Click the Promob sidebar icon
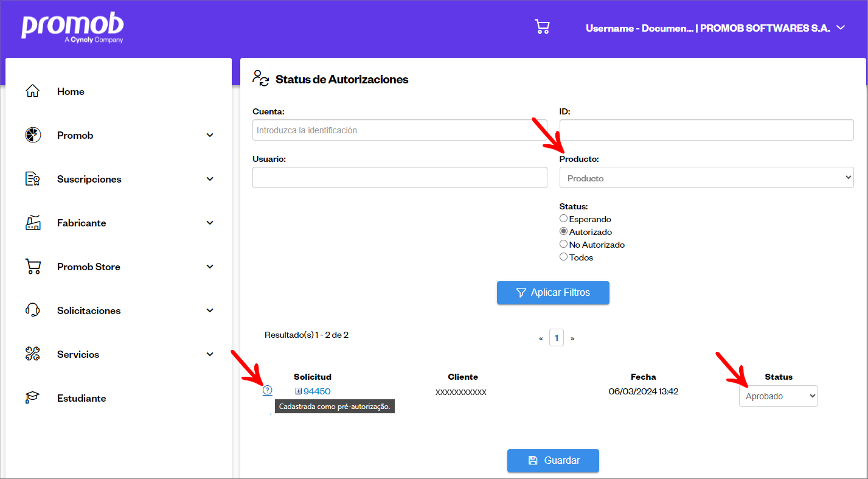 [x=33, y=135]
